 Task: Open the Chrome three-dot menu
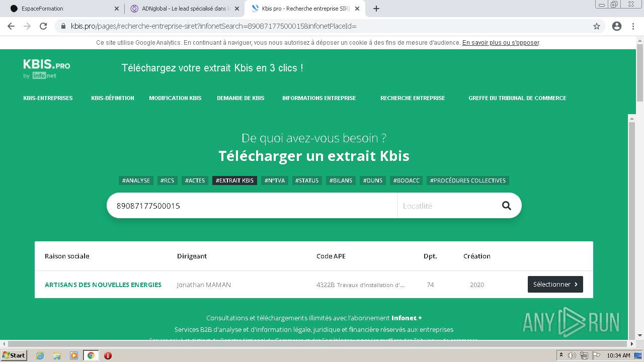633,26
